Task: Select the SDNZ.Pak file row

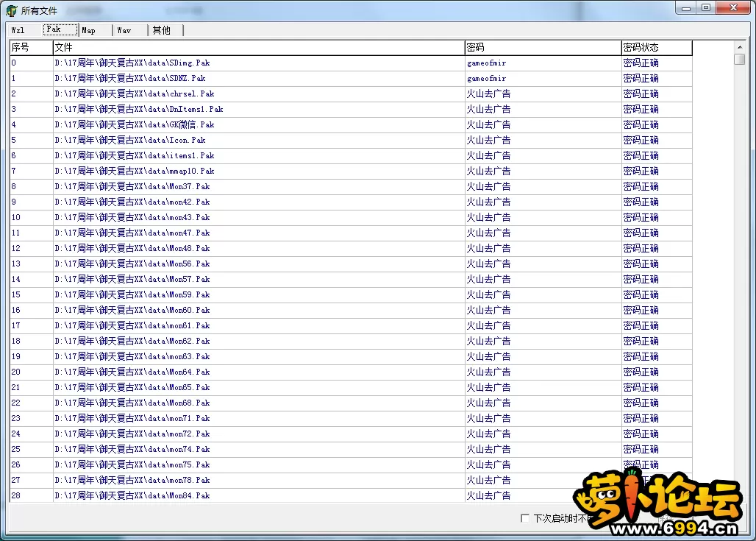Action: click(x=351, y=78)
